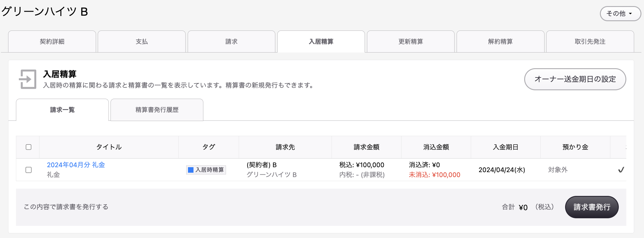
Task: Click the move-in settlement arrow icon
Action: click(28, 79)
